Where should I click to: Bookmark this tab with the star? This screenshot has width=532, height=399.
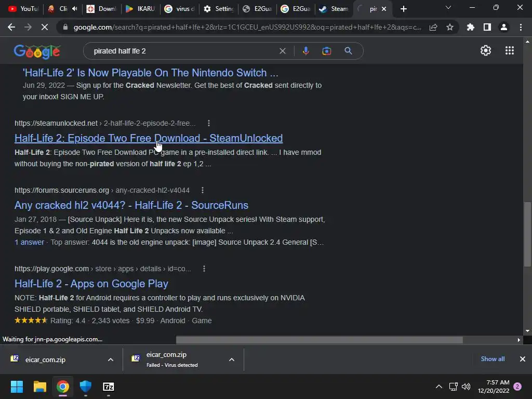pos(450,28)
